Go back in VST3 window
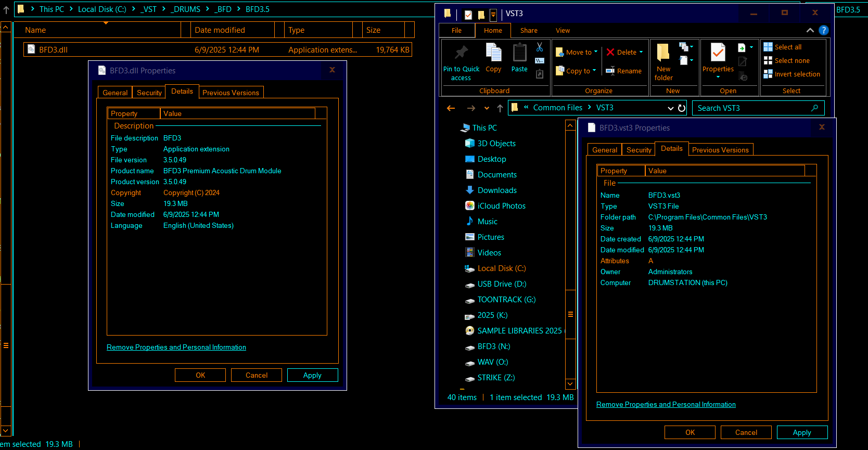868x450 pixels. tap(451, 108)
